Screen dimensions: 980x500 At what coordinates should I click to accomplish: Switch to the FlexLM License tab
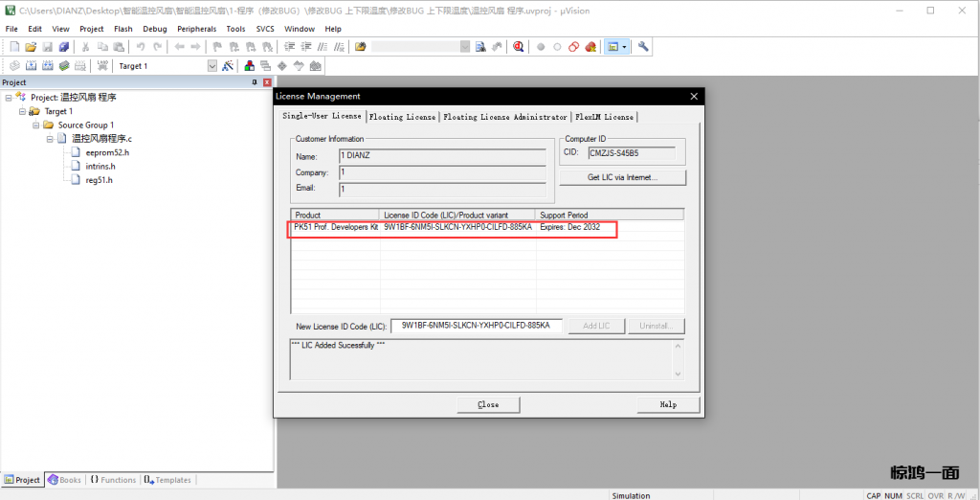pyautogui.click(x=604, y=117)
